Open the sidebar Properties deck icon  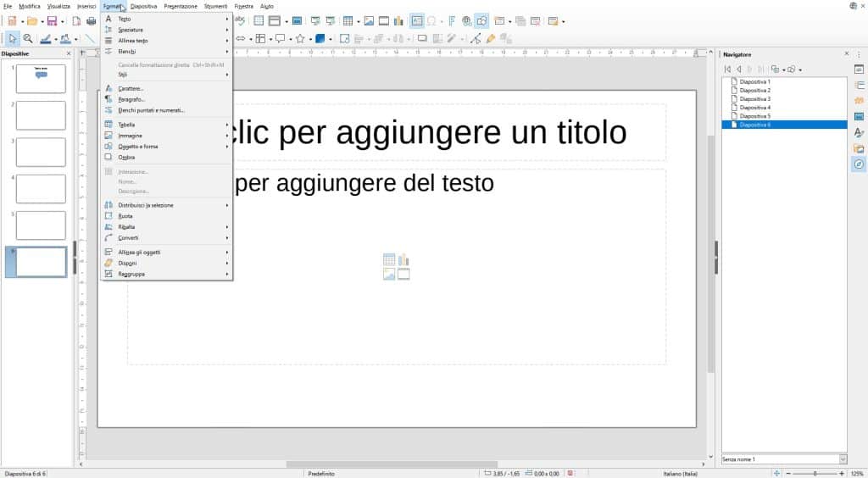[x=859, y=69]
